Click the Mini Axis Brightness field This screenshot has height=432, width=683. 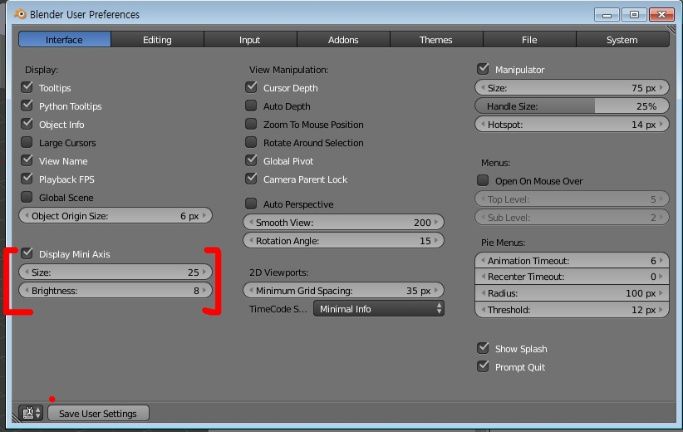click(x=115, y=290)
